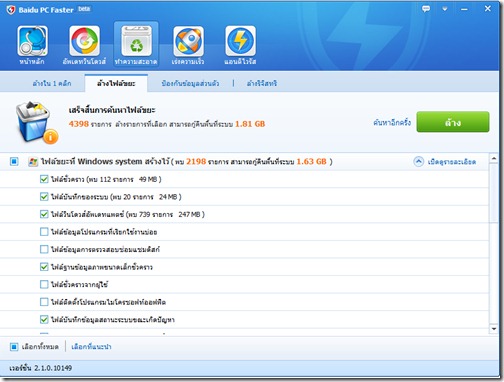This screenshot has height=382, width=504.
Task: Click the เสร็จสิ้นการค้นหาไฟล์ขยะ heading
Action: click(x=112, y=110)
